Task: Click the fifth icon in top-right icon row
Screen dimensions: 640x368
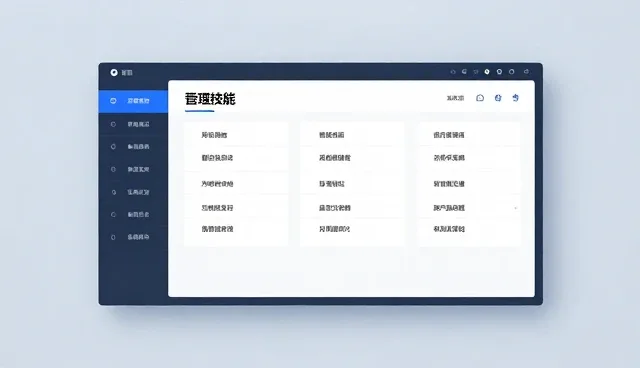Action: coord(499,72)
